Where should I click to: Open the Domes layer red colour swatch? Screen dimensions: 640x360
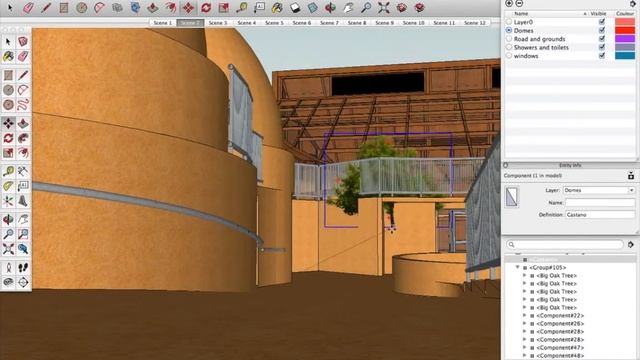point(625,30)
